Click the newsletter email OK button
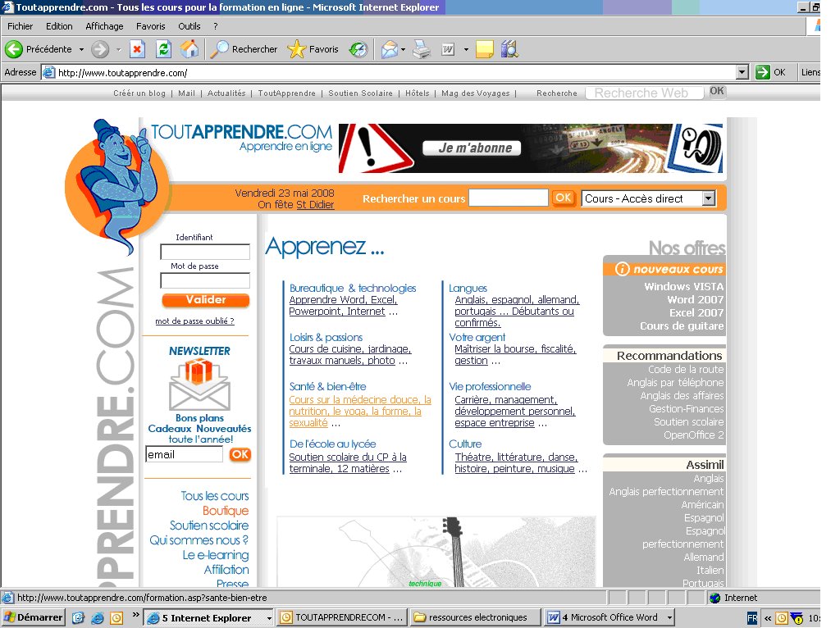This screenshot has width=840, height=628. click(x=240, y=454)
